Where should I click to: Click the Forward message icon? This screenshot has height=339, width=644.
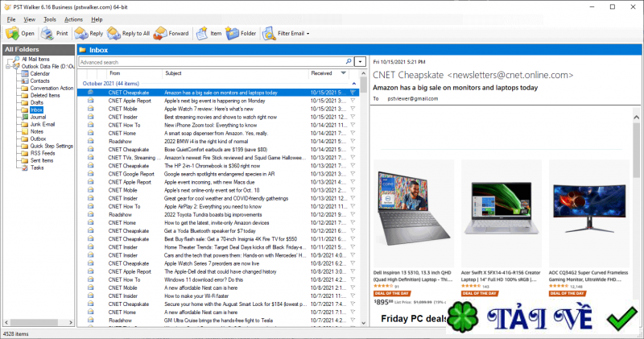(x=161, y=34)
